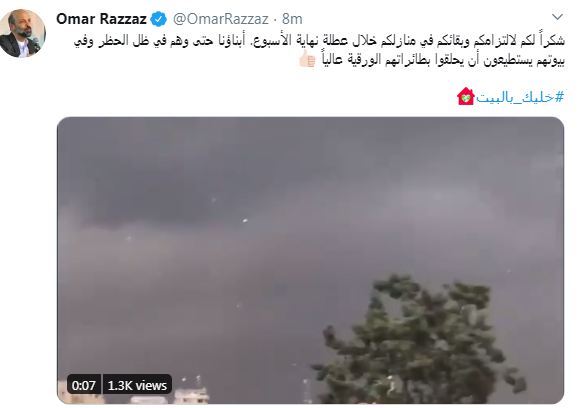
Task: Open the tweet via 8m timestamp
Action: (292, 19)
